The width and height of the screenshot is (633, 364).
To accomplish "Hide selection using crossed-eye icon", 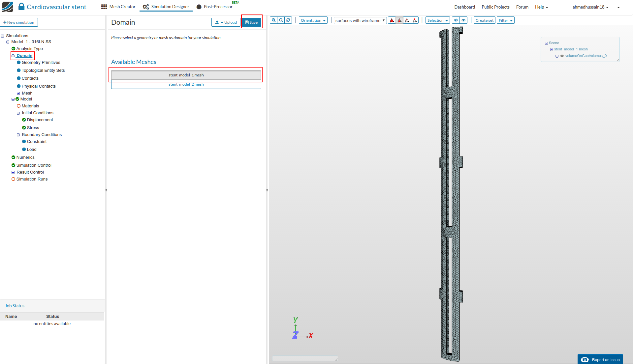I will click(x=456, y=20).
